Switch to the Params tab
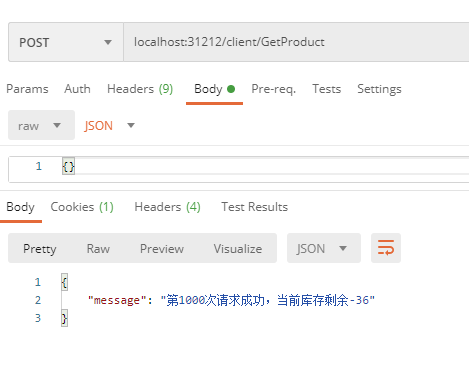This screenshot has height=384, width=469. (27, 89)
